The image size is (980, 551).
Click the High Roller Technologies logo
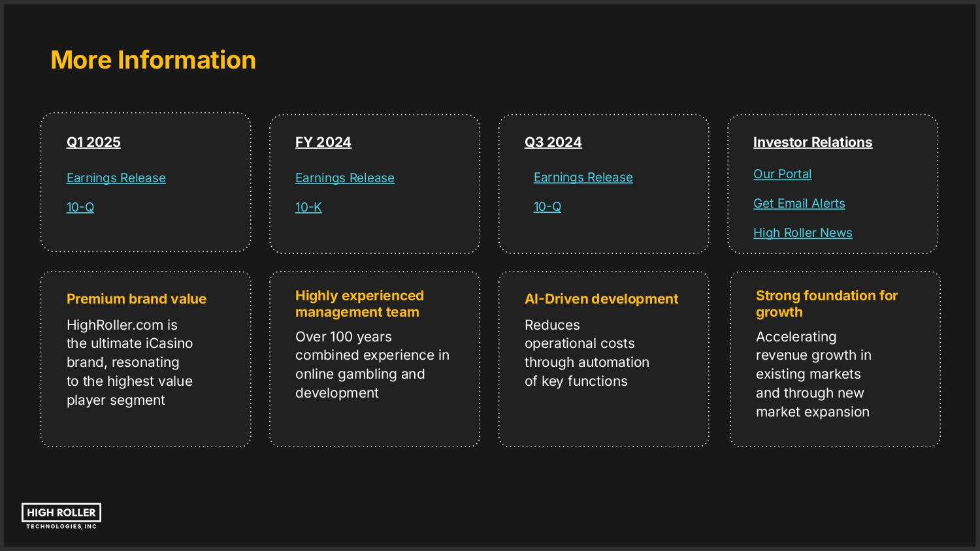(x=61, y=516)
